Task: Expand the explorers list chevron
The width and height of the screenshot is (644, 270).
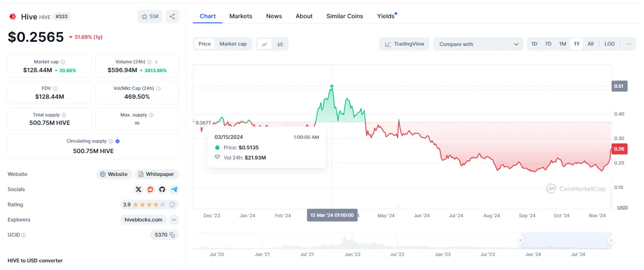Action: pyautogui.click(x=174, y=220)
